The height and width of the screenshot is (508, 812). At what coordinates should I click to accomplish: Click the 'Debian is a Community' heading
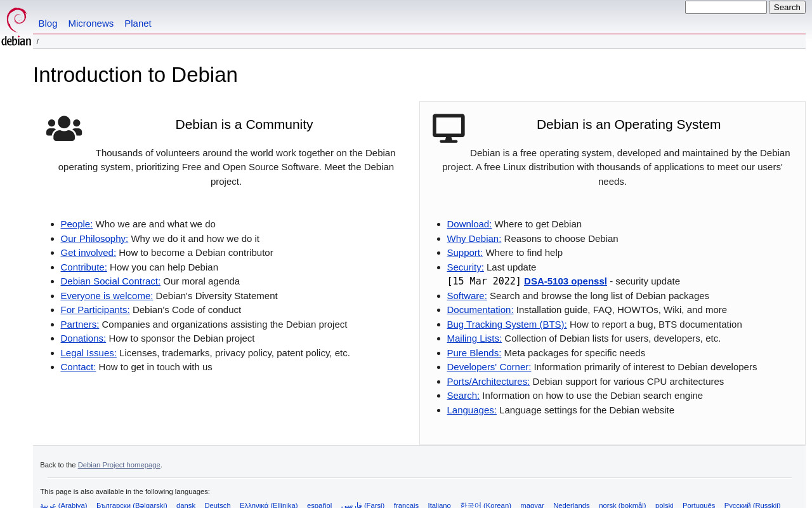[244, 124]
